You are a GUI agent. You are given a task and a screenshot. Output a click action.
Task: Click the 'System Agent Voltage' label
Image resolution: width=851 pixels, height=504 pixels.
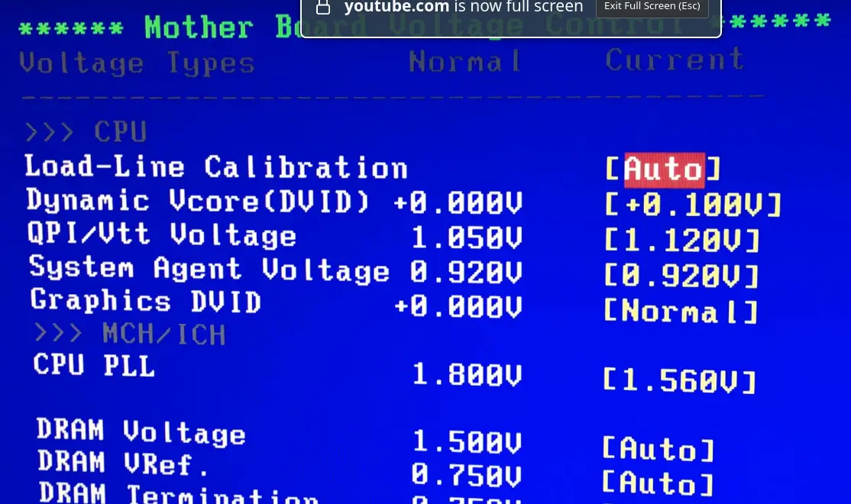pos(209,270)
